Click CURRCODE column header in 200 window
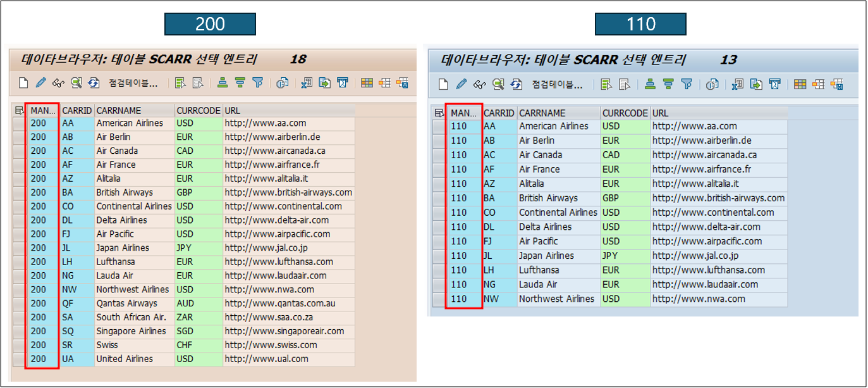Viewport: 868px width, 388px height. tap(199, 110)
